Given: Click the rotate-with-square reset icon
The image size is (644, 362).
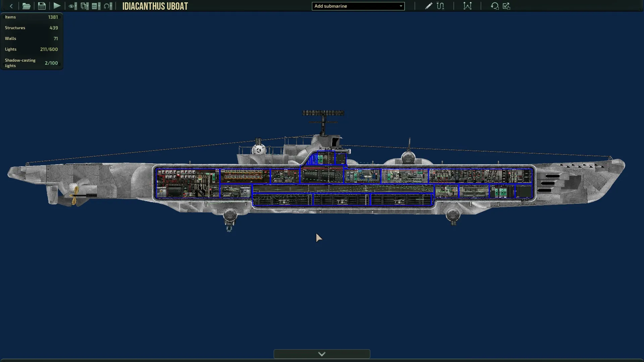Looking at the screenshot, I should click(495, 6).
